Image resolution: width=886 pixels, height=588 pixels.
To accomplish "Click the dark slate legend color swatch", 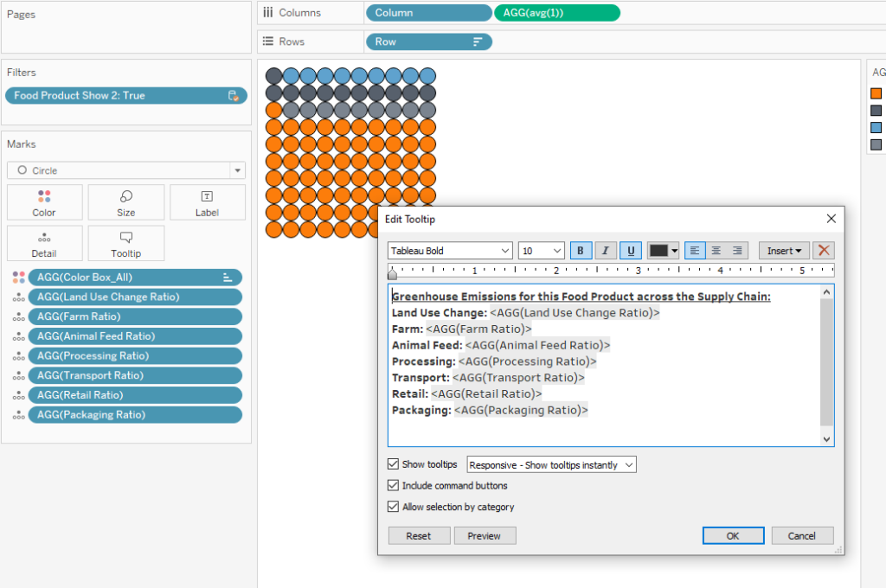I will coord(876,110).
